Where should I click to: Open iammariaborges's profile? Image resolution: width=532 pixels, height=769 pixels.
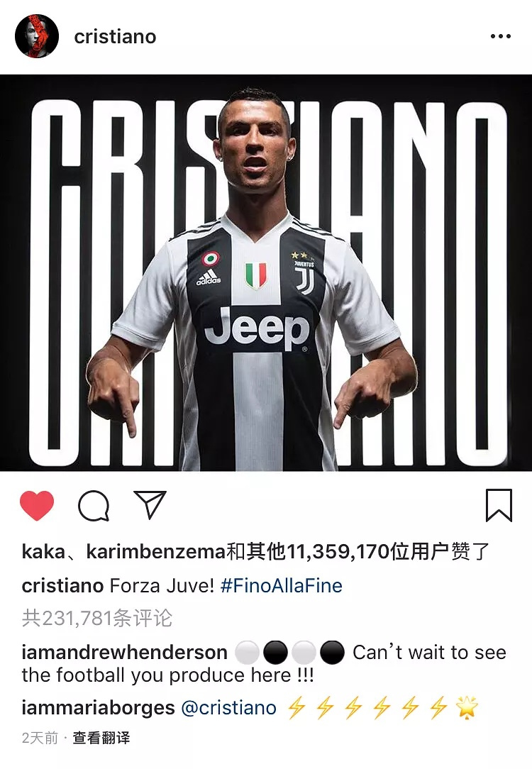pos(98,708)
